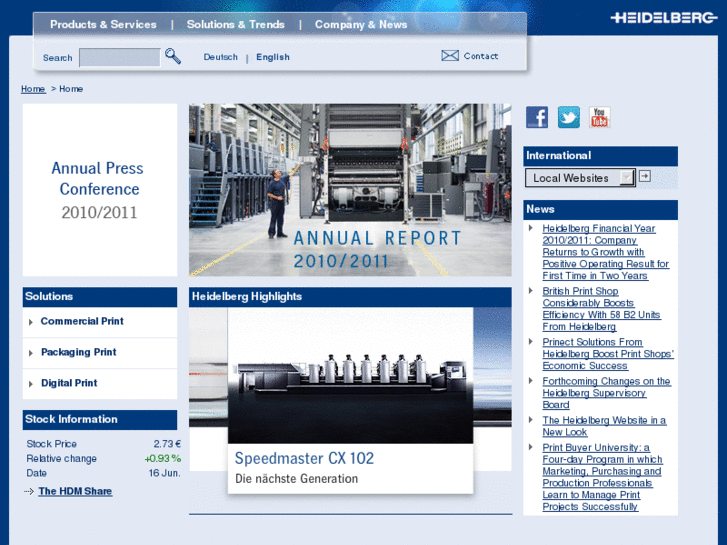Switch language to Deutsch
Screen dimensions: 727x545
(x=220, y=57)
